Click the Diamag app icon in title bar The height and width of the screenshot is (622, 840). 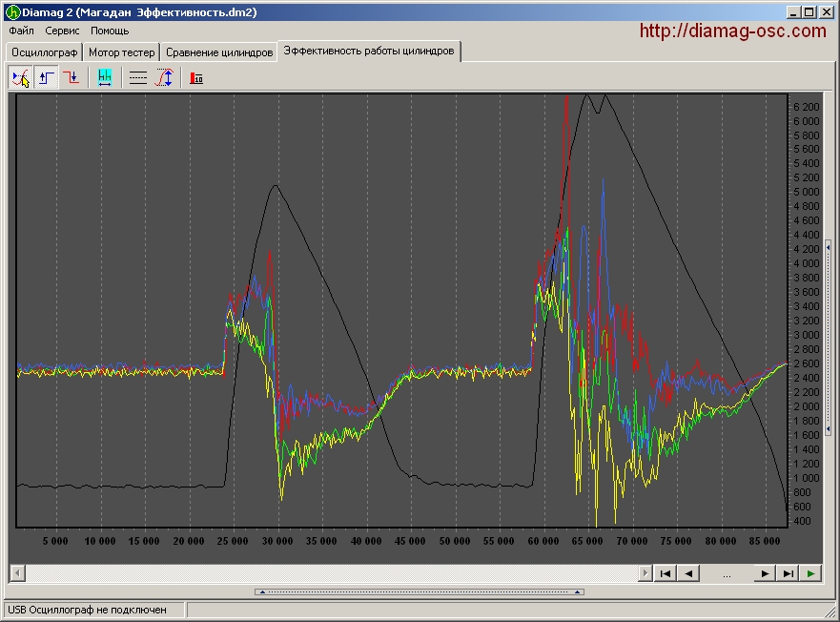coord(12,12)
